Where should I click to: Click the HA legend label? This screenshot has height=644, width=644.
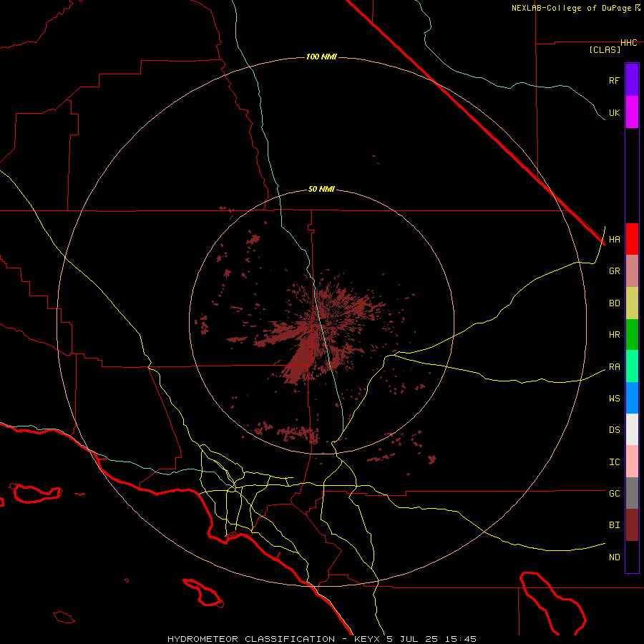point(614,239)
